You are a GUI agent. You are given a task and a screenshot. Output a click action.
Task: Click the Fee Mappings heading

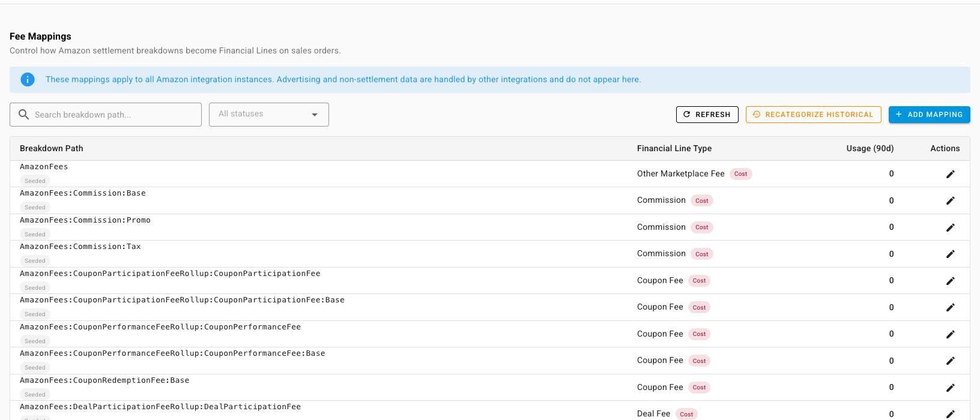40,37
